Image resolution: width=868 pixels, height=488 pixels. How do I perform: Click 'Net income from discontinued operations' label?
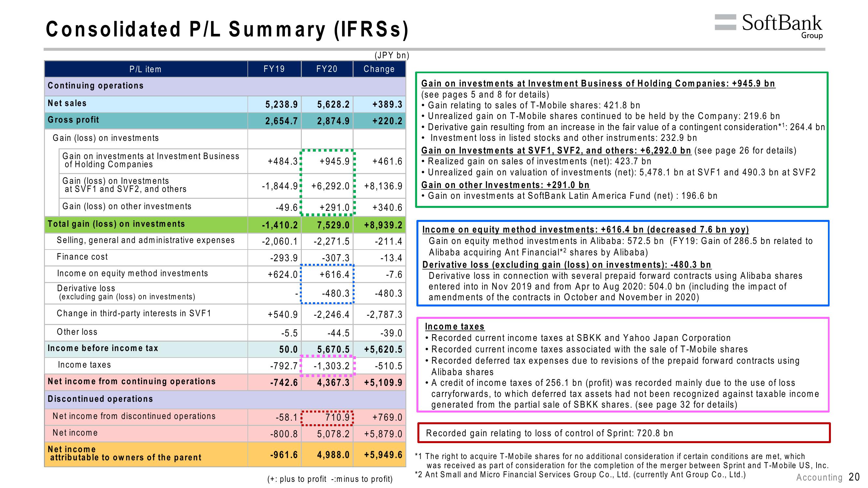pos(134,417)
